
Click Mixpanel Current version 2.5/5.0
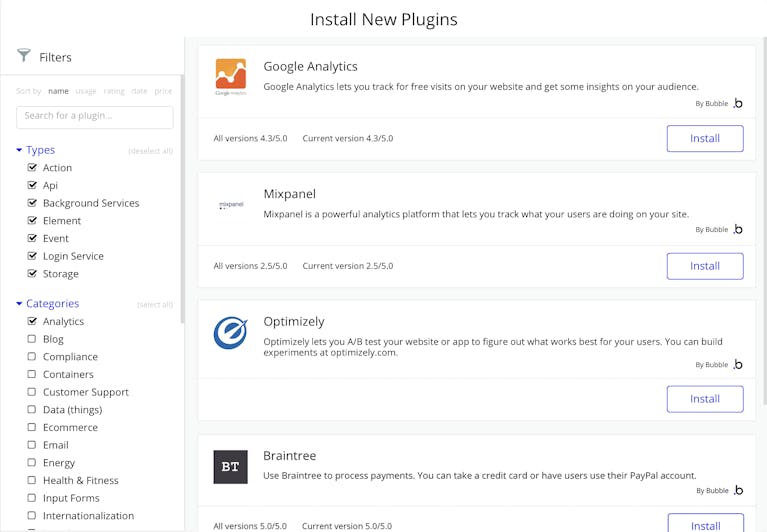pyautogui.click(x=348, y=266)
